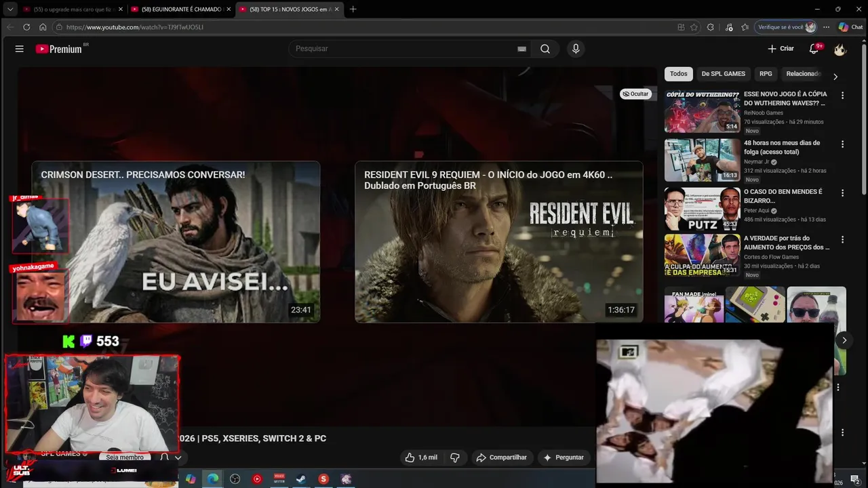Like the video with the thumbs-up button
Image resolution: width=868 pixels, height=488 pixels.
pyautogui.click(x=421, y=457)
